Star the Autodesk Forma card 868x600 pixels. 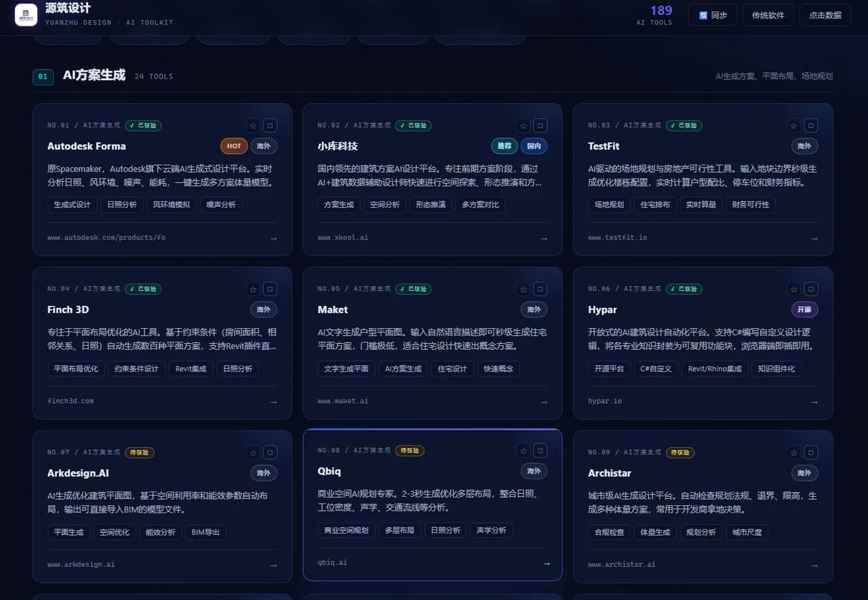click(253, 125)
